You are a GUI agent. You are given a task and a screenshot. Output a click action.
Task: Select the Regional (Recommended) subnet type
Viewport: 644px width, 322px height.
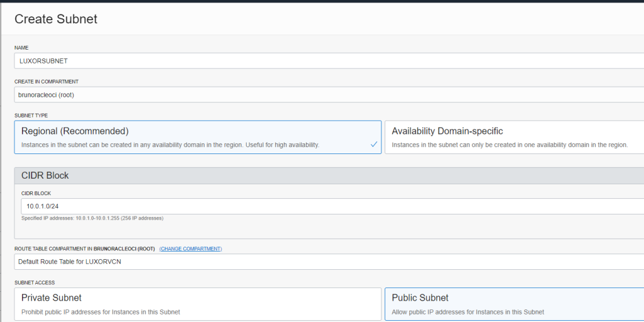coord(198,137)
